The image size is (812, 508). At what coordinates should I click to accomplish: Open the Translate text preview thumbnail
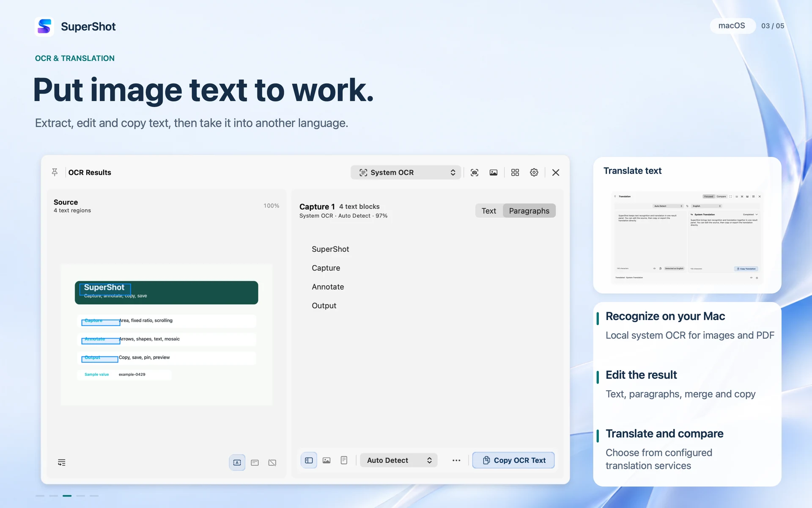687,237
